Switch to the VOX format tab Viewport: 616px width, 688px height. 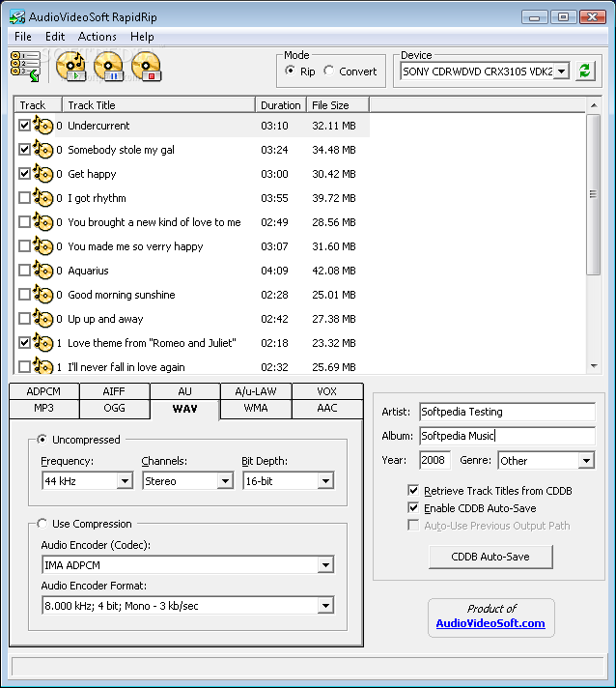click(327, 391)
